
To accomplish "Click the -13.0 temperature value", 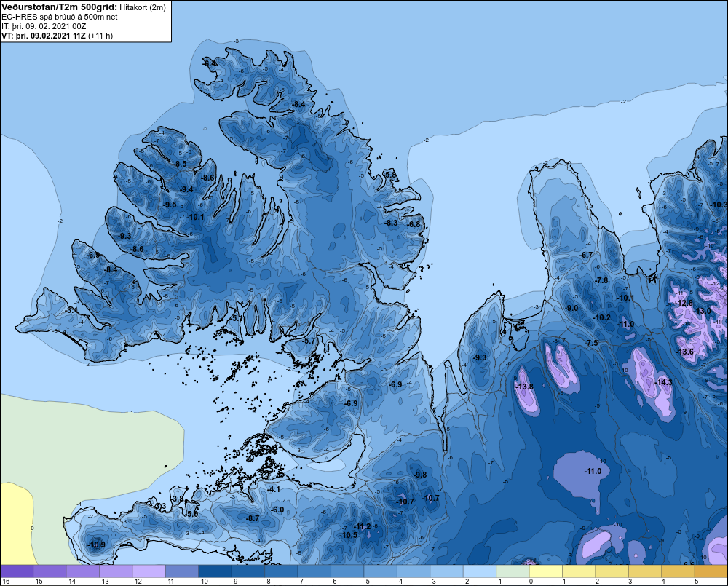I will pos(702,311).
